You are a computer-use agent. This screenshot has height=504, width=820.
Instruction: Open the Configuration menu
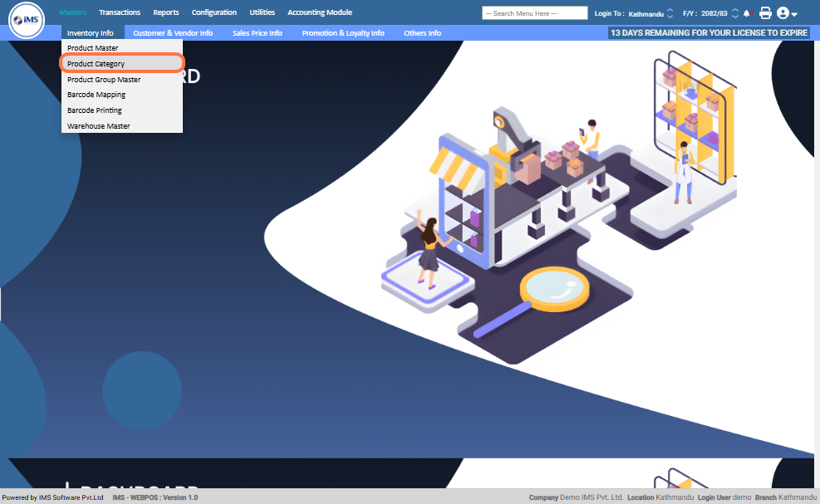coord(214,12)
